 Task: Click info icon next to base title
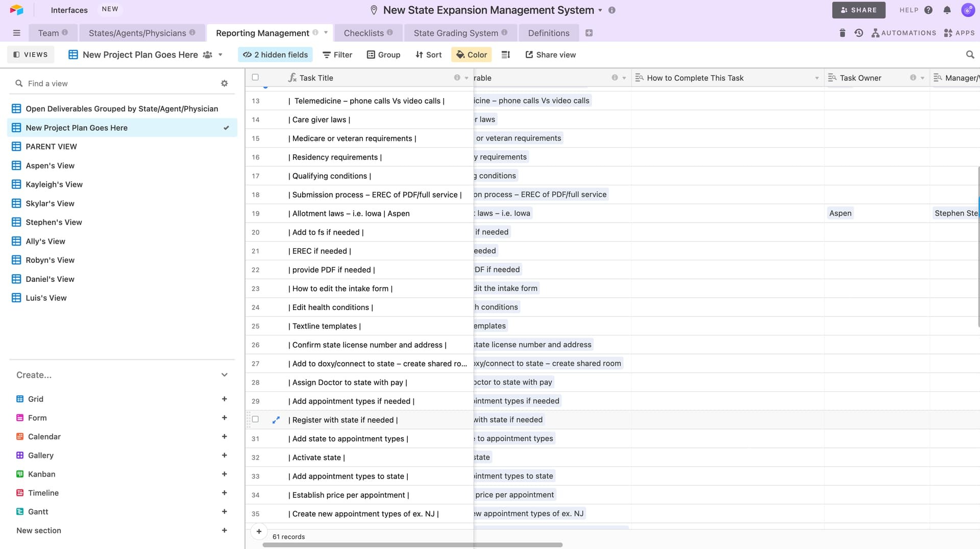coord(612,10)
